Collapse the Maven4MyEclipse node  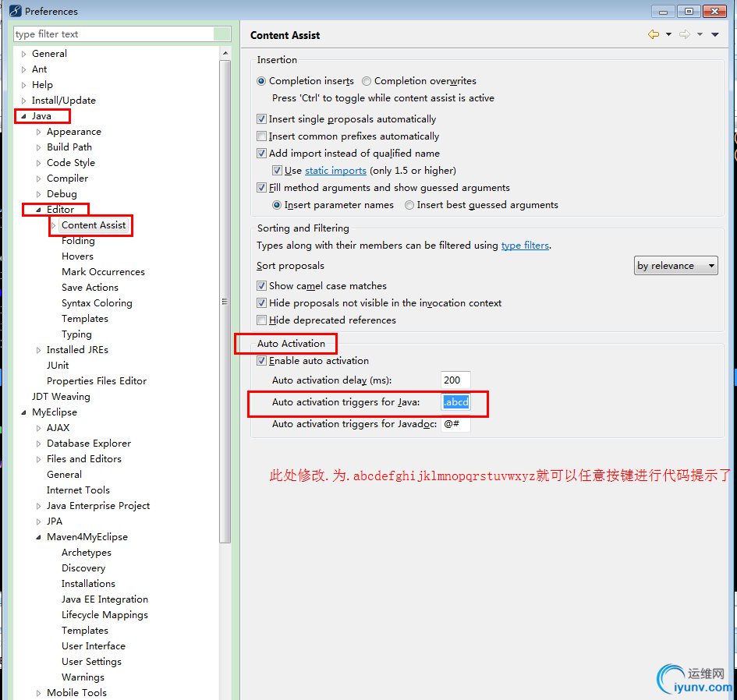[38, 537]
